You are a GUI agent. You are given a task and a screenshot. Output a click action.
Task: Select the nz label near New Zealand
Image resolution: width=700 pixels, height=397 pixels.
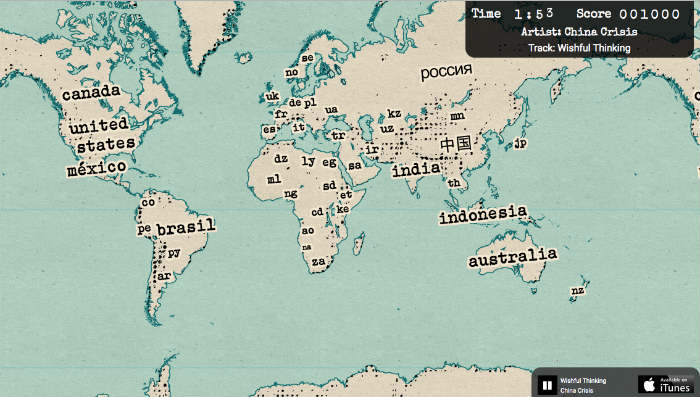[578, 291]
